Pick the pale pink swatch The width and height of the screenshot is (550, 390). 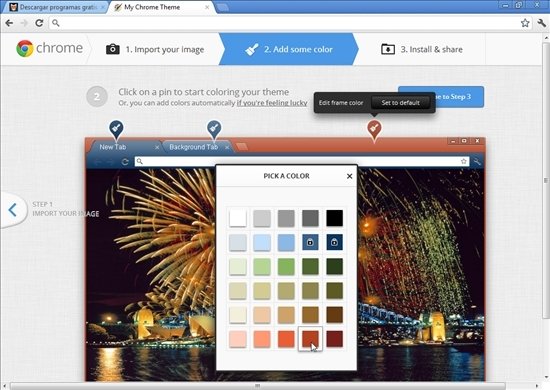coord(238,339)
